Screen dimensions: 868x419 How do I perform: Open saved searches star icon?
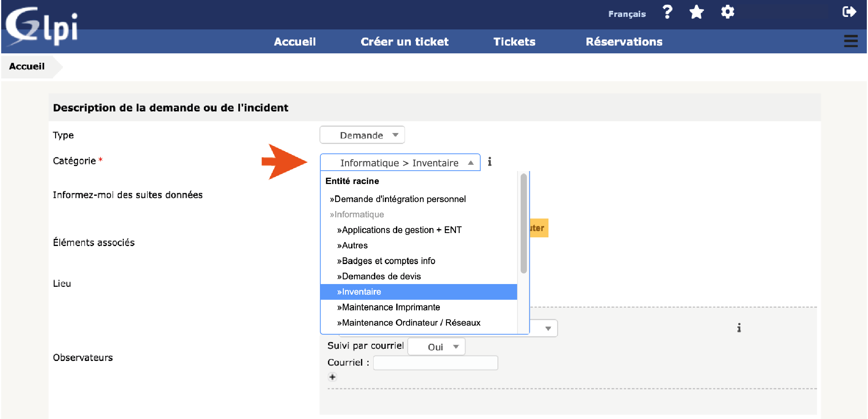click(697, 12)
